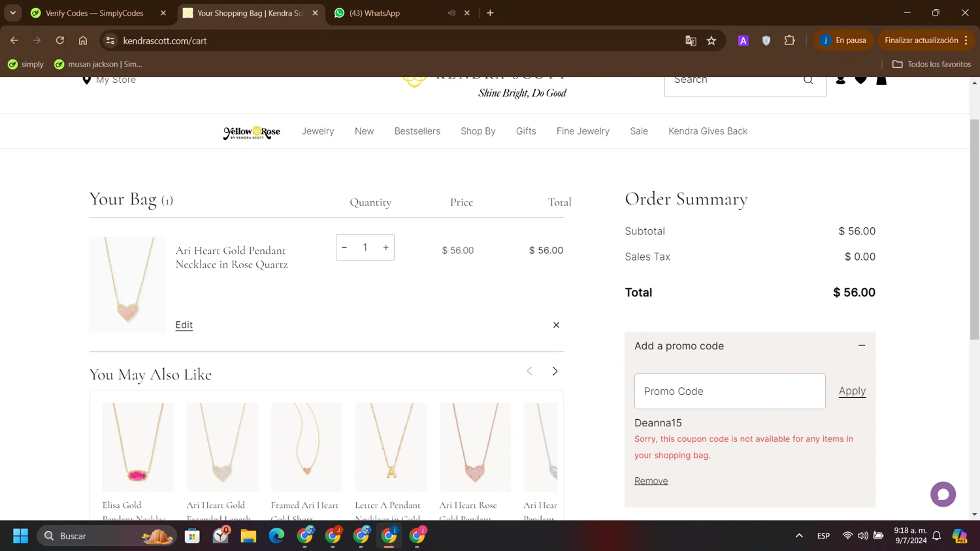This screenshot has width=980, height=551.
Task: Click the taskbar Buscar search box
Action: click(x=106, y=536)
